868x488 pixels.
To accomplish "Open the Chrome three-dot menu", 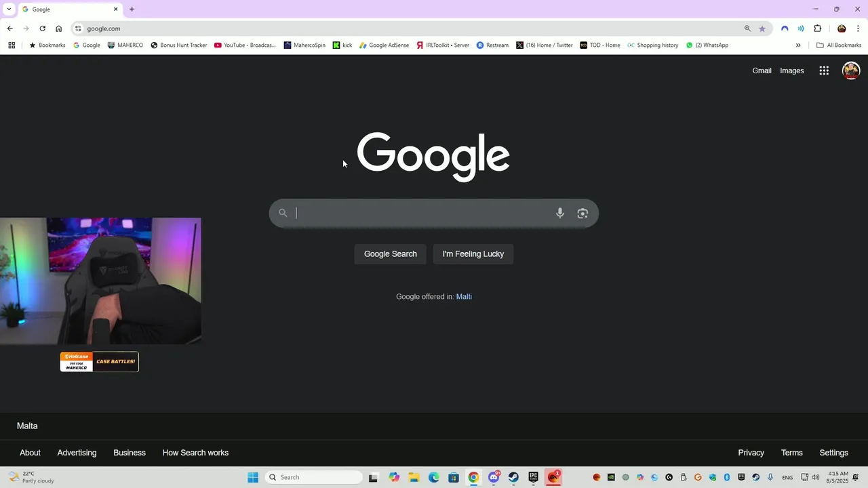I will click(x=859, y=28).
